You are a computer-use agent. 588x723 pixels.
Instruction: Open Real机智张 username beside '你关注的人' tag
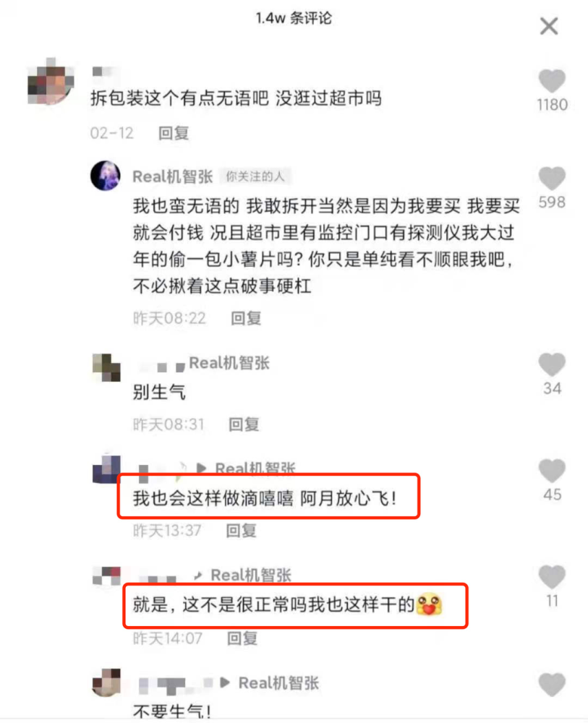click(172, 176)
